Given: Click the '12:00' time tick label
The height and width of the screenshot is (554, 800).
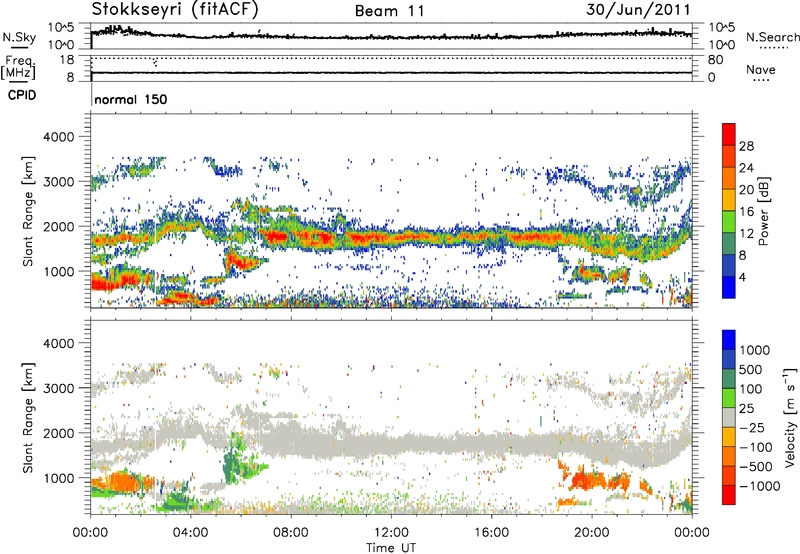Looking at the screenshot, I should [391, 533].
